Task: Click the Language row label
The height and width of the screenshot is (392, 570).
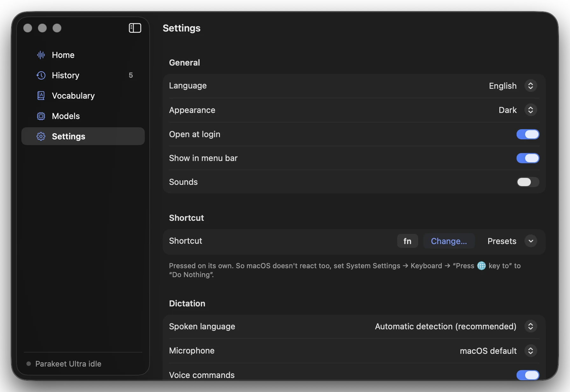Action: coord(188,86)
